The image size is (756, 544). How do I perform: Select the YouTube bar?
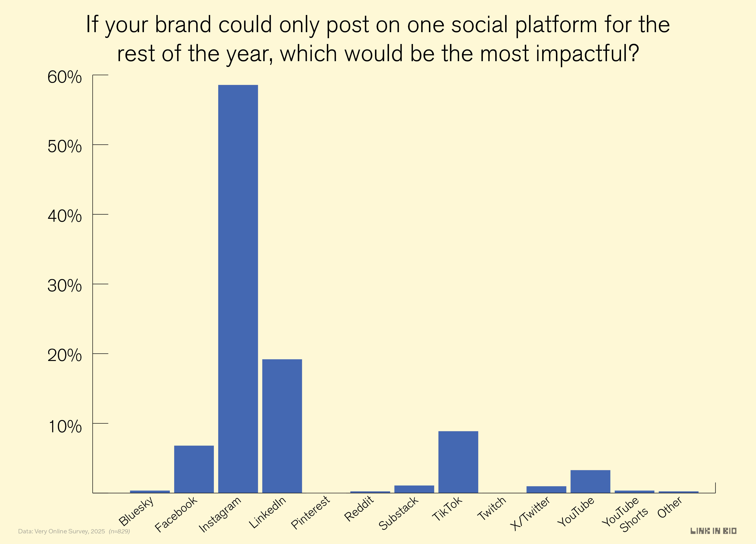point(590,481)
